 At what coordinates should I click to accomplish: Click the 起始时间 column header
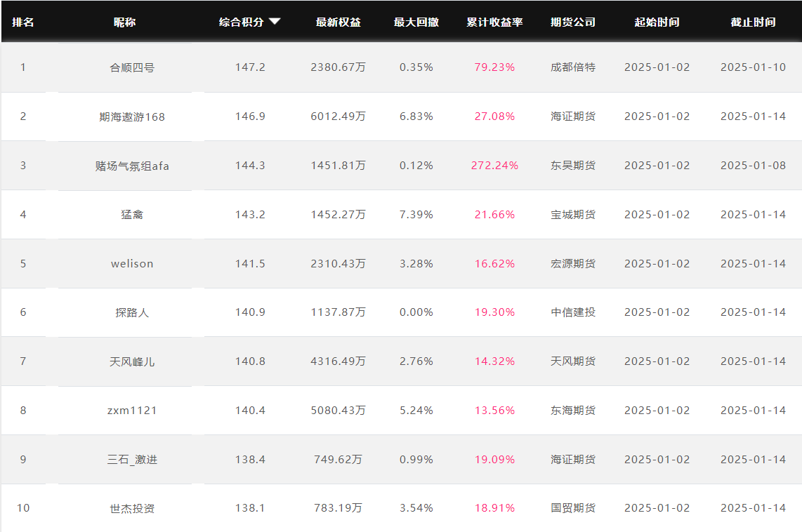(657, 22)
